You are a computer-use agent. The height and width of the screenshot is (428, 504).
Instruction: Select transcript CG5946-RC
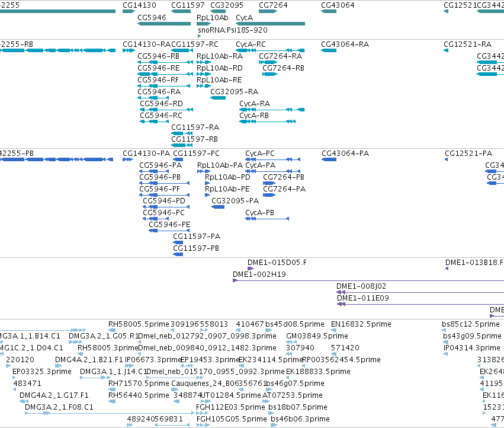coord(160,116)
